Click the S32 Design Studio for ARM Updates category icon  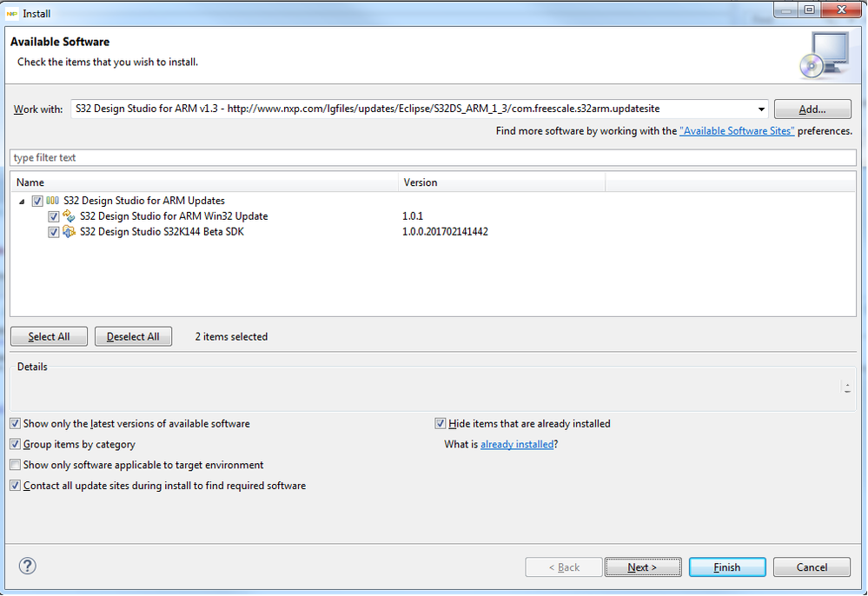[53, 201]
